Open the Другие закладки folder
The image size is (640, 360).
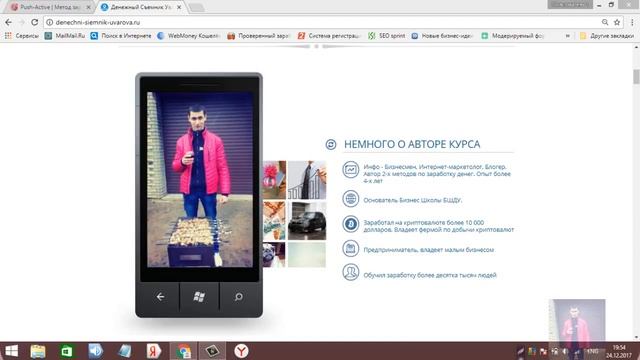click(x=607, y=36)
